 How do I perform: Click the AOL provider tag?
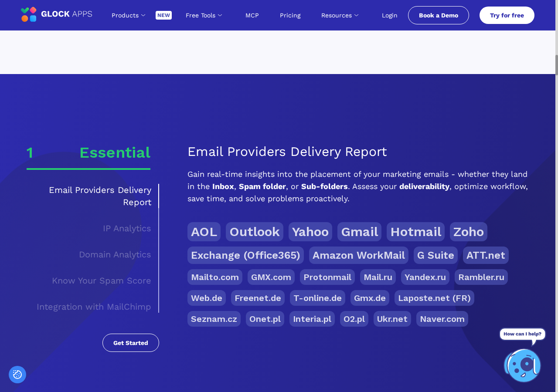pyautogui.click(x=204, y=232)
